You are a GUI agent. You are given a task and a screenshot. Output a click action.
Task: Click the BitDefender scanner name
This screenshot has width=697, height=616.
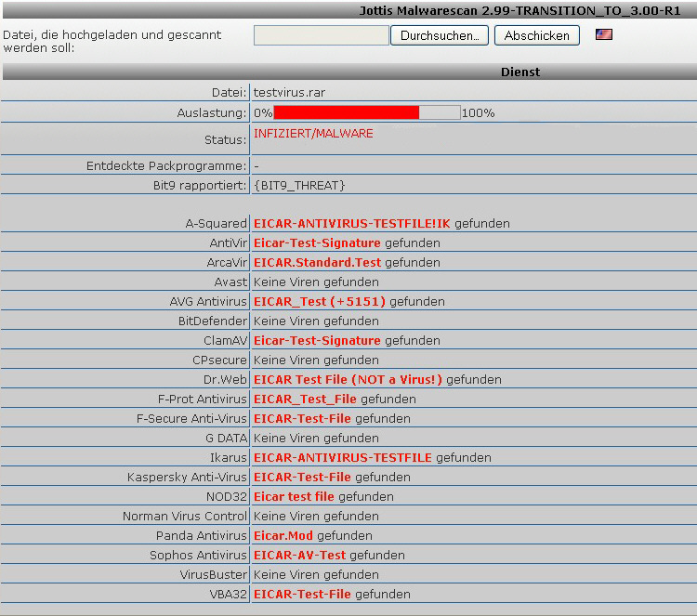click(213, 321)
